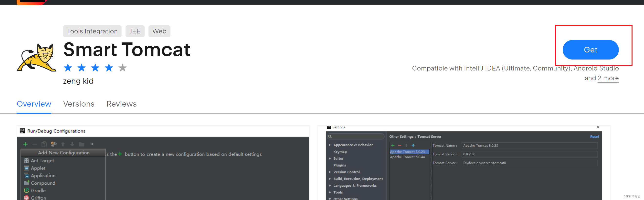644x200 pixels.
Task: Click the blue Get button
Action: pyautogui.click(x=591, y=50)
